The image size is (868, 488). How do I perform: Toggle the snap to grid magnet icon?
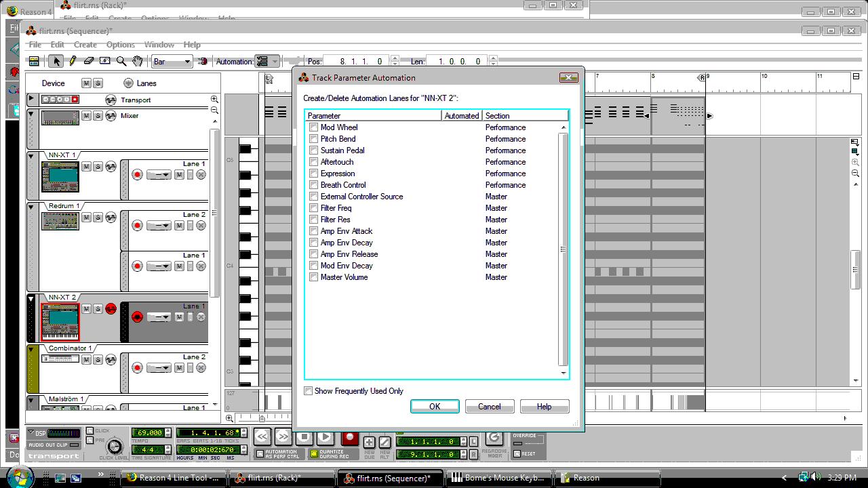(202, 61)
